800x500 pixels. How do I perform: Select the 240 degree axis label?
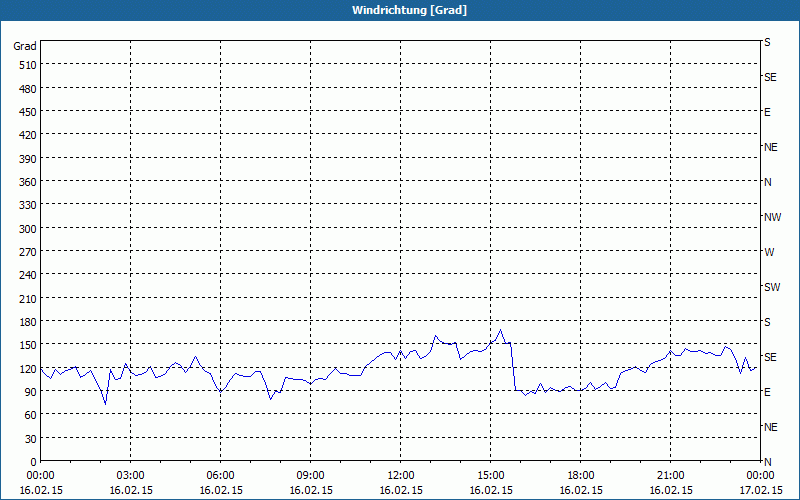coord(28,275)
